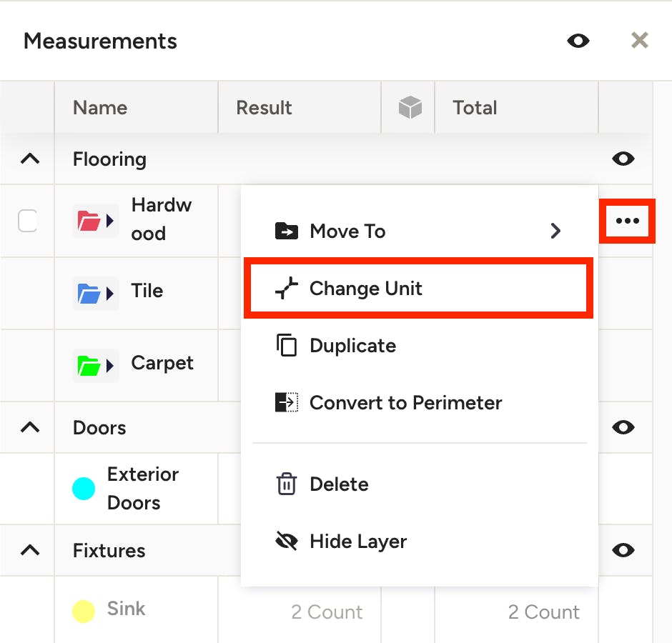Click the red Hardwood folder icon
This screenshot has width=672, height=643.
[89, 221]
